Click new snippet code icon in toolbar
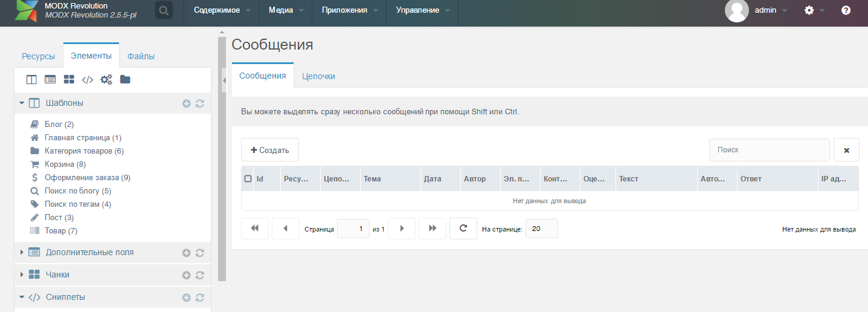Image resolution: width=868 pixels, height=312 pixels. 88,79
